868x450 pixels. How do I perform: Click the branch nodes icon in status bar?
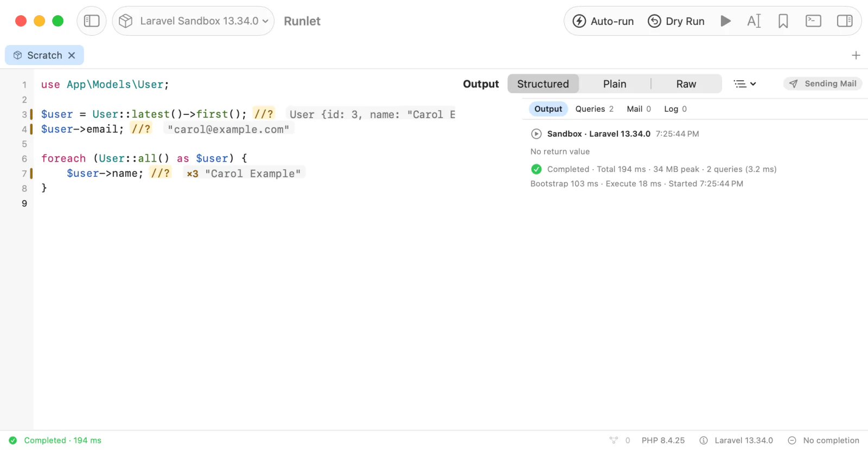click(614, 440)
